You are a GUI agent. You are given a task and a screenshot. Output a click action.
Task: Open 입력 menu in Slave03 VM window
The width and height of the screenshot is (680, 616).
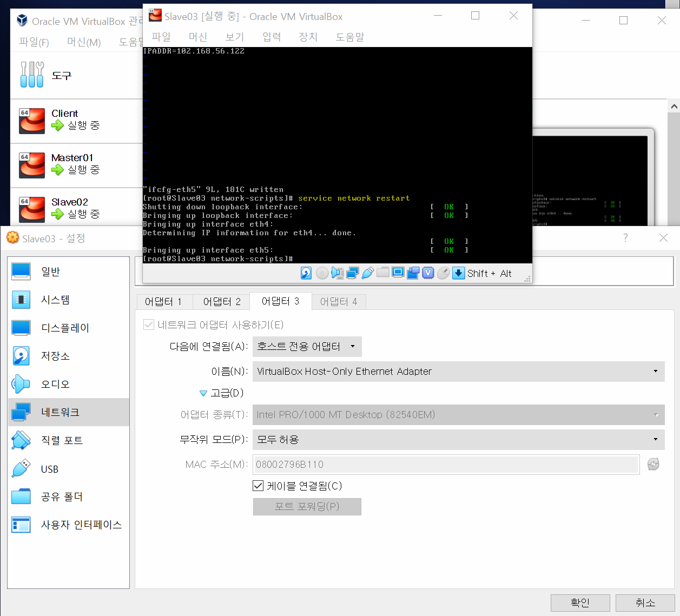pyautogui.click(x=272, y=37)
